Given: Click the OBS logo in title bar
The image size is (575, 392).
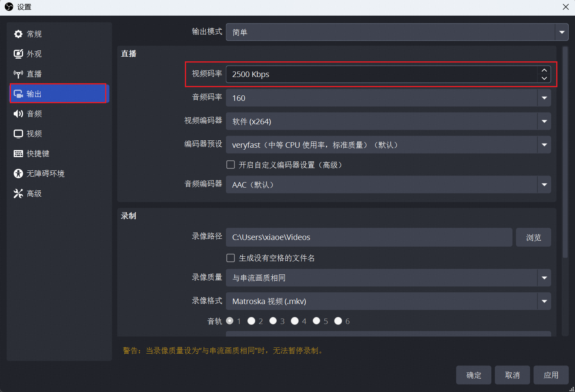Looking at the screenshot, I should 9,7.
